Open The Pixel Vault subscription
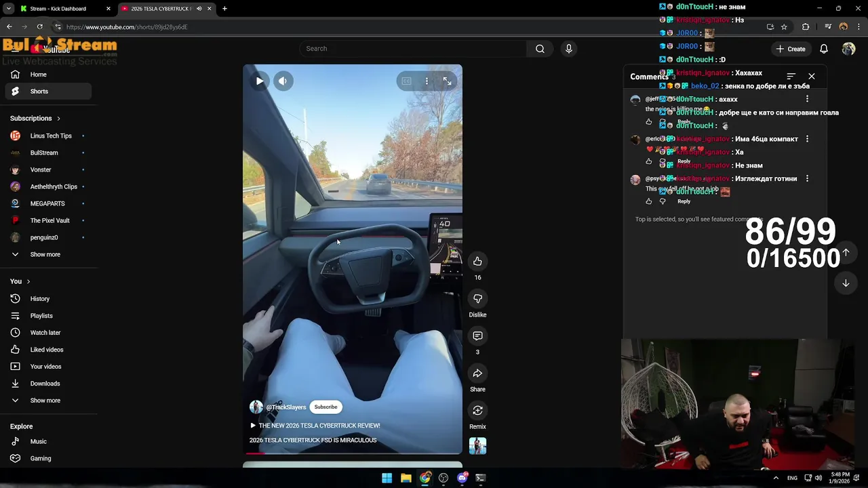Viewport: 868px width, 488px height. [x=47, y=220]
